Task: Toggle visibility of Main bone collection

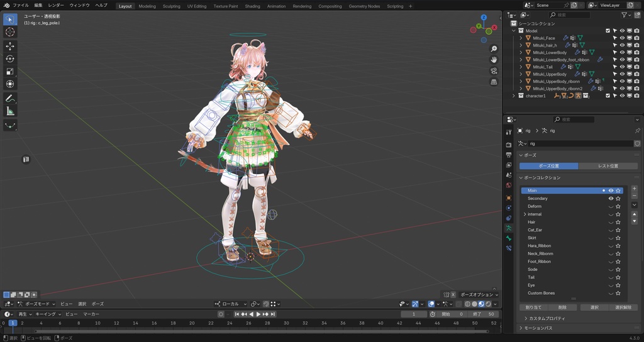Action: coord(611,190)
